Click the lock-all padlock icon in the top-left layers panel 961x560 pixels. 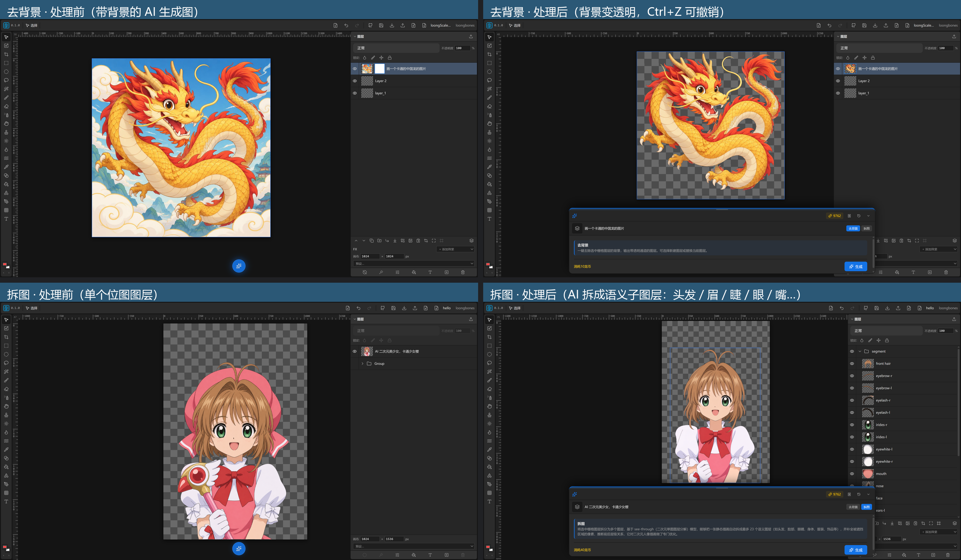pos(389,58)
